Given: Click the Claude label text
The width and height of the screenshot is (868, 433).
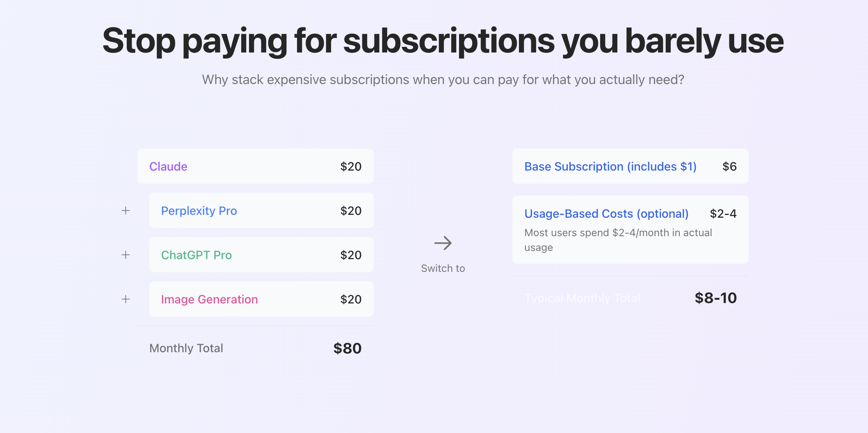Looking at the screenshot, I should click(x=168, y=166).
